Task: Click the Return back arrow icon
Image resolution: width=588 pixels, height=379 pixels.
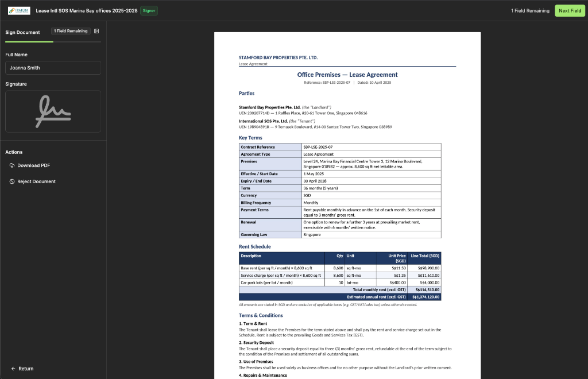Action: click(x=13, y=369)
